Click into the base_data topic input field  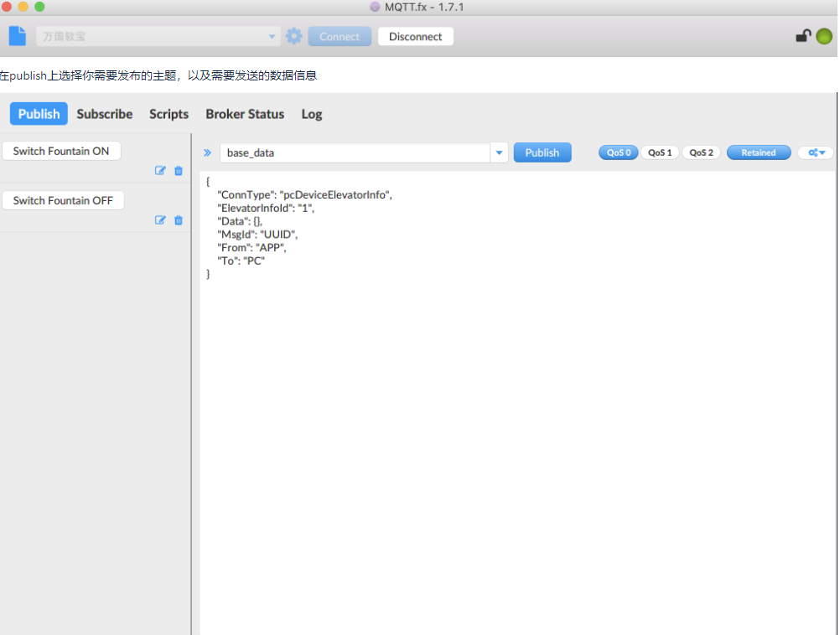(x=355, y=152)
